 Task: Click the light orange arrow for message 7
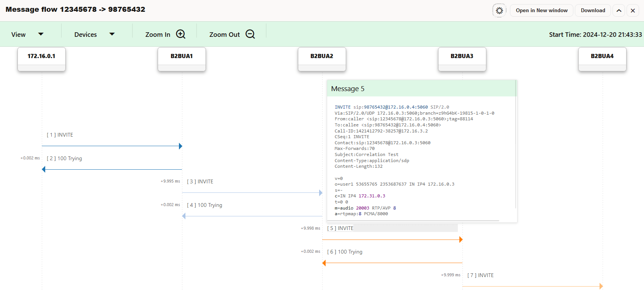point(533,286)
